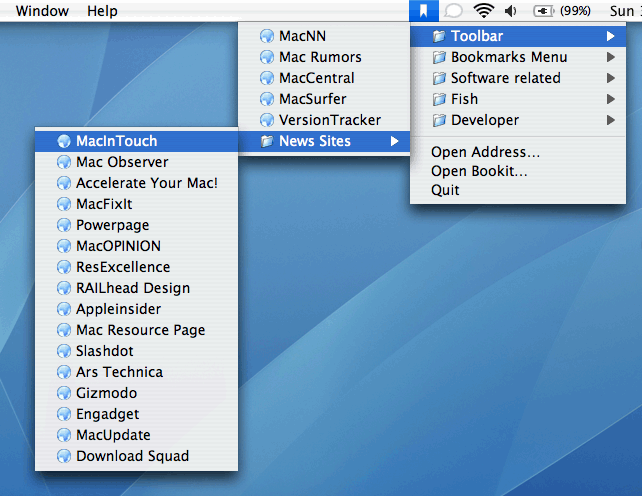Click the MacFixIt text label

[x=104, y=204]
